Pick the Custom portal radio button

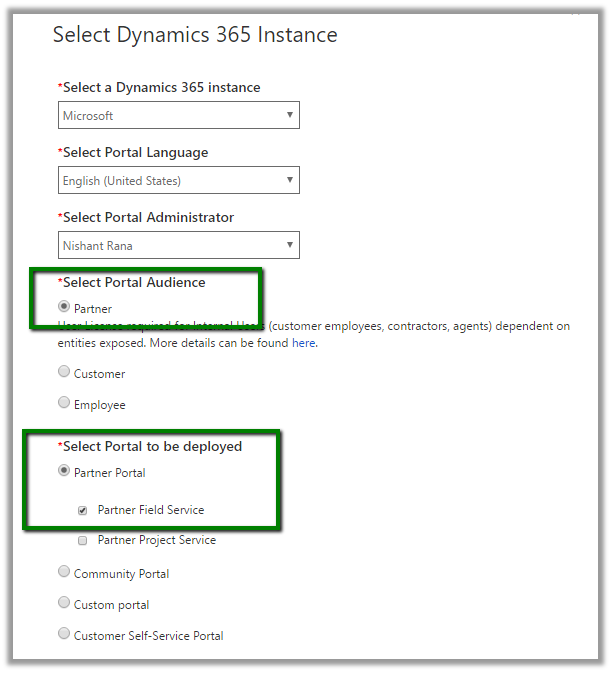click(x=65, y=604)
